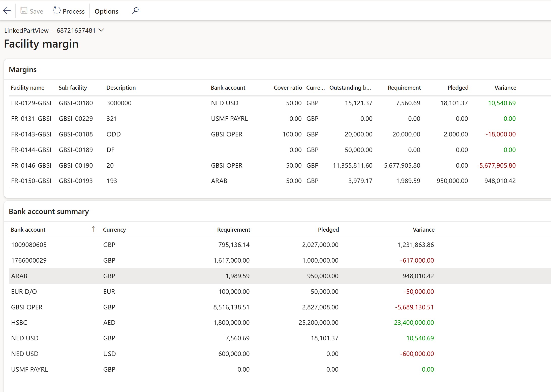Expand the LinkedPartView view selector chevron
This screenshot has height=392, width=551.
(101, 30)
